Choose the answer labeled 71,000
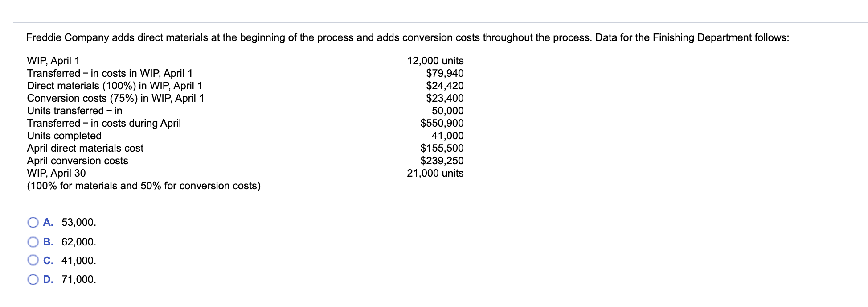This screenshot has height=307, width=868. coord(78,280)
